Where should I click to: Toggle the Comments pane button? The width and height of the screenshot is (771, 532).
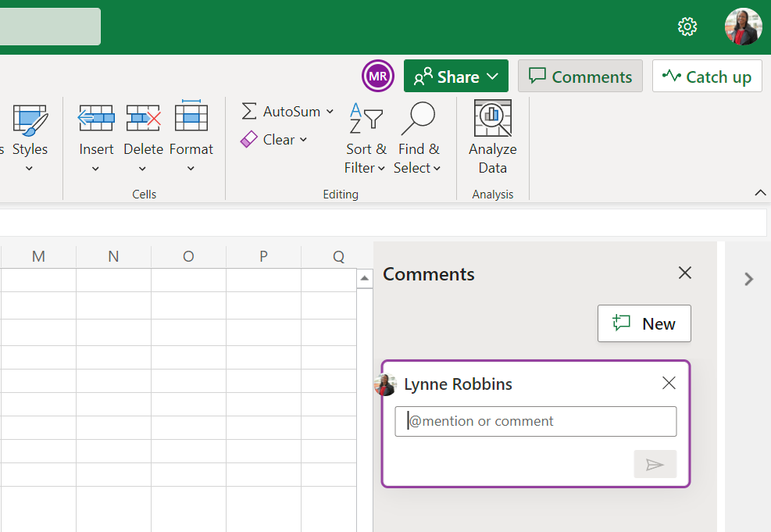580,77
